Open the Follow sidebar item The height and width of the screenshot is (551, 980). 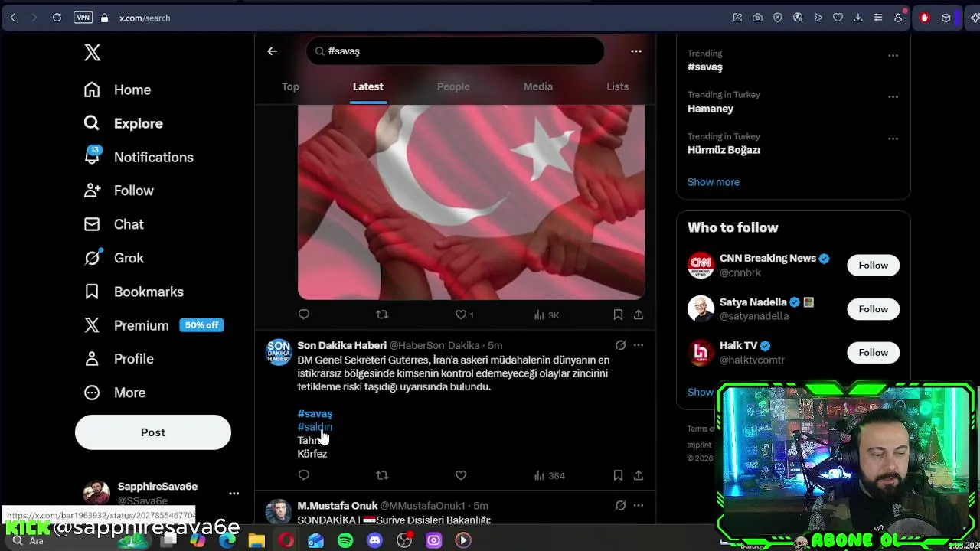tap(119, 191)
